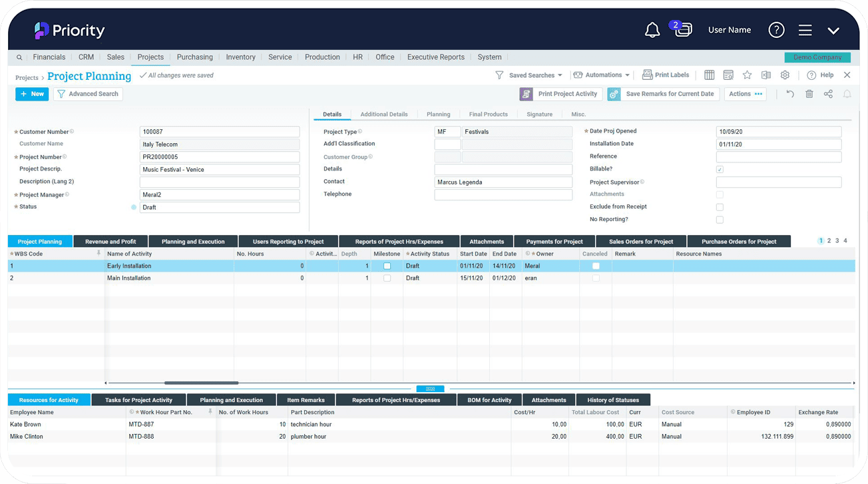
Task: Click the share icon
Action: (828, 94)
